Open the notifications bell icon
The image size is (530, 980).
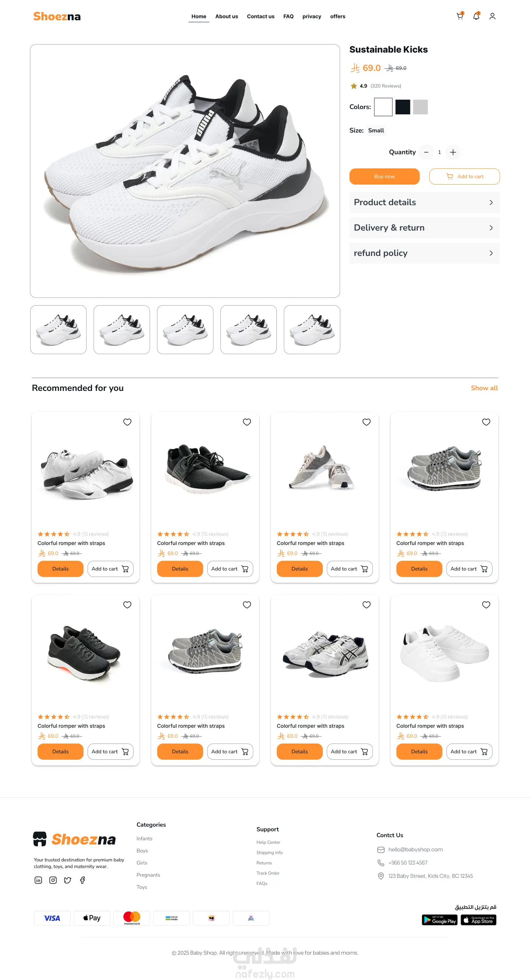coord(476,16)
